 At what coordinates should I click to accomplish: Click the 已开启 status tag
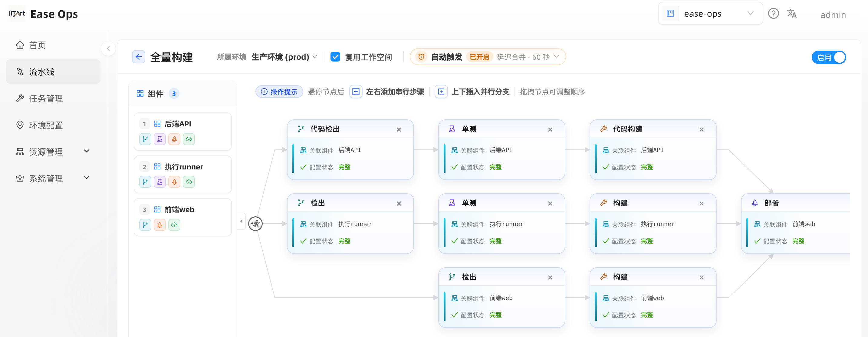click(x=479, y=57)
